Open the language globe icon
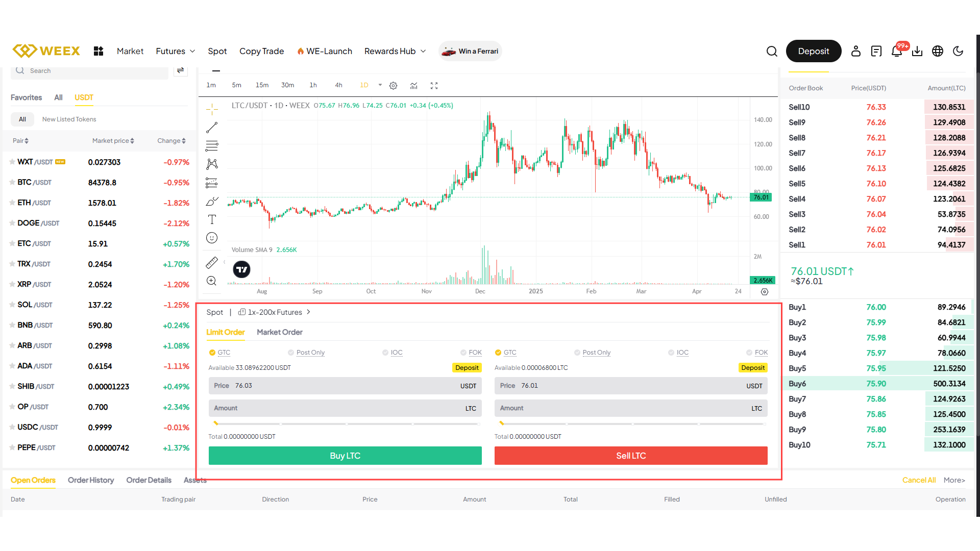Screen dimensions: 980x551 tap(938, 51)
